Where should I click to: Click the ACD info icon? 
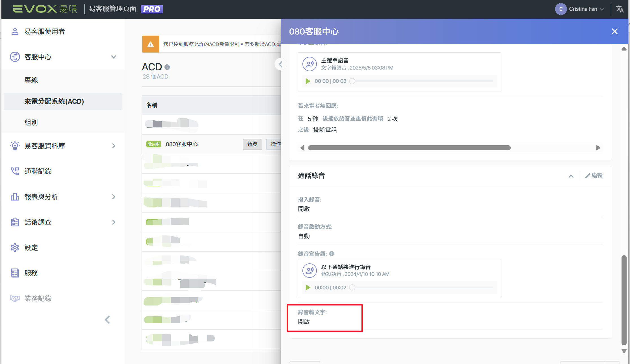(x=167, y=67)
